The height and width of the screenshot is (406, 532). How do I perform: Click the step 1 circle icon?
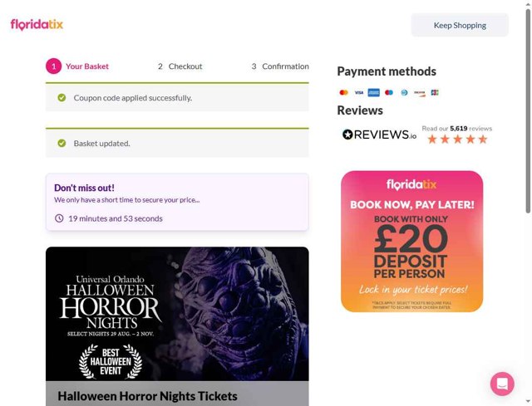53,66
